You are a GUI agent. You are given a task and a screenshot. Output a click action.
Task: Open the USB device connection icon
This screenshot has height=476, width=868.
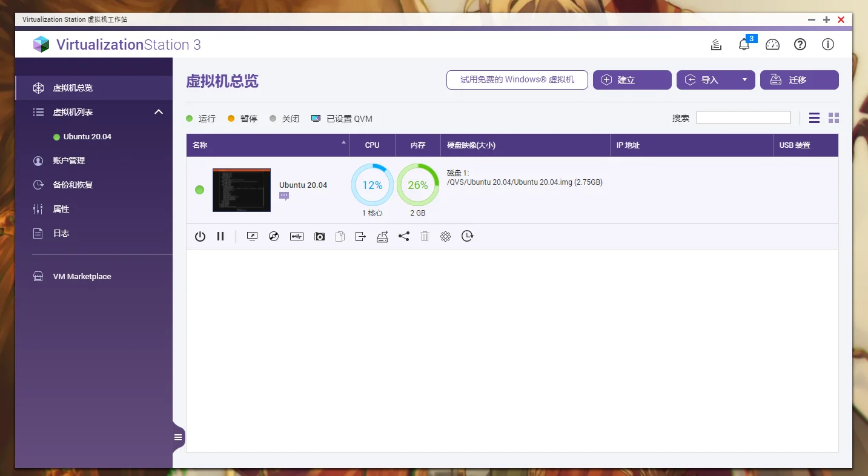pos(296,236)
